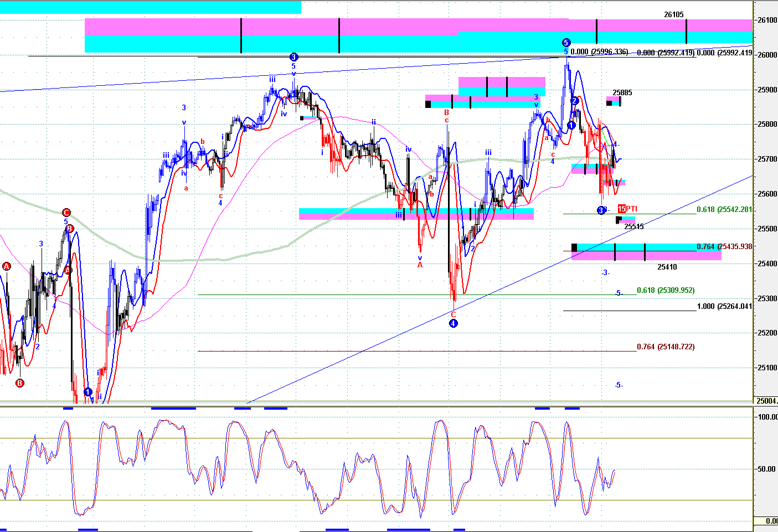This screenshot has width=778, height=532.
Task: Select the 25400 price axis label
Action: click(767, 264)
